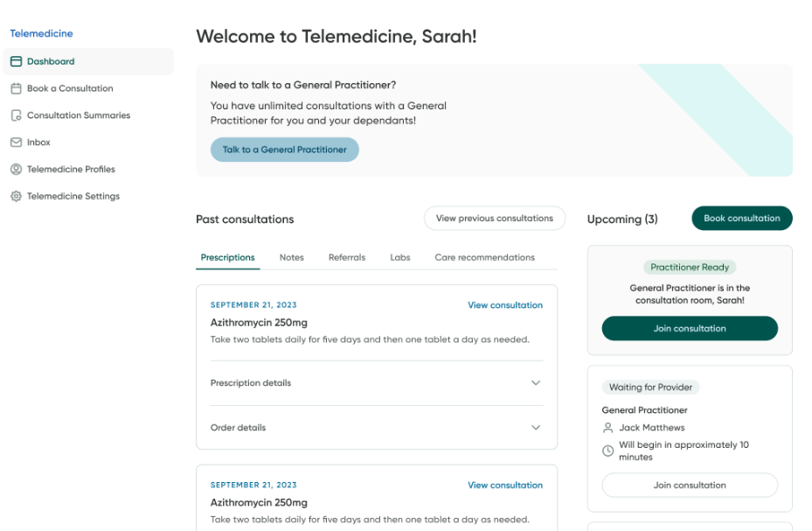Screen dimensions: 812x531
Task: Open the Labs tab
Action: tap(400, 257)
